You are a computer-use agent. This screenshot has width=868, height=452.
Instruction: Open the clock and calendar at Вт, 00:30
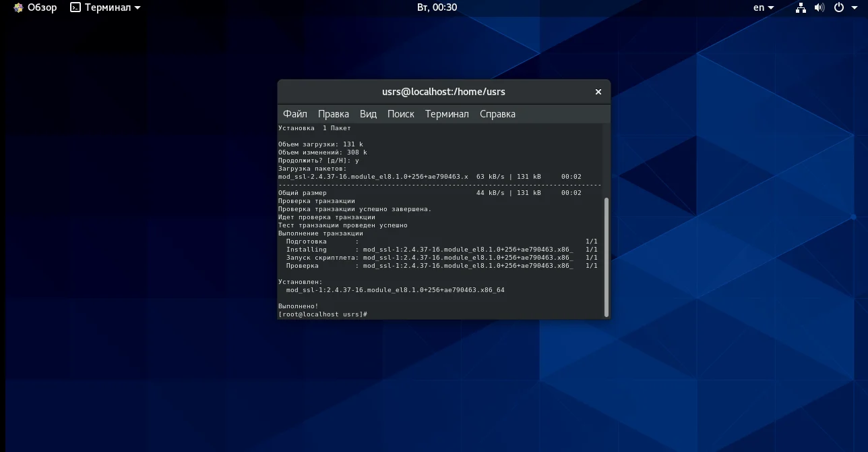pyautogui.click(x=437, y=7)
